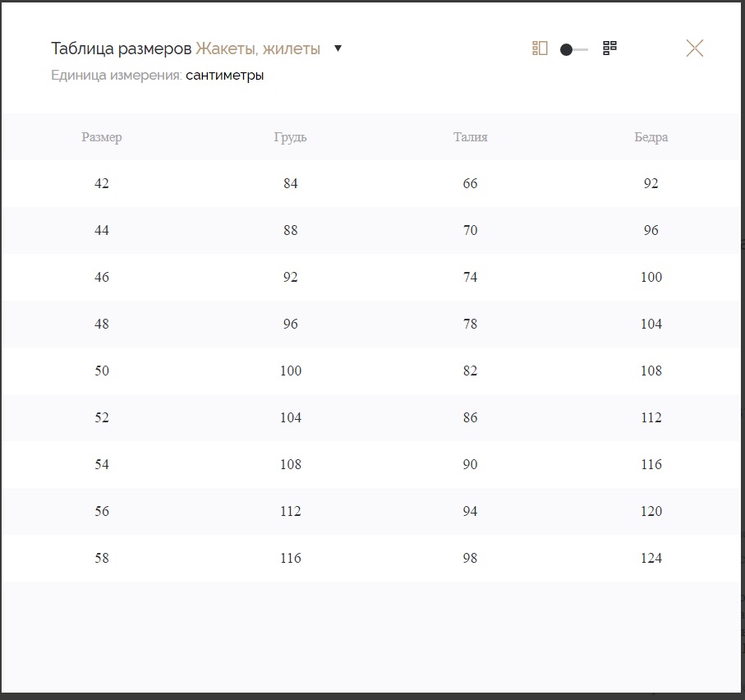Select the size 58 row
The image size is (745, 700).
tap(102, 558)
